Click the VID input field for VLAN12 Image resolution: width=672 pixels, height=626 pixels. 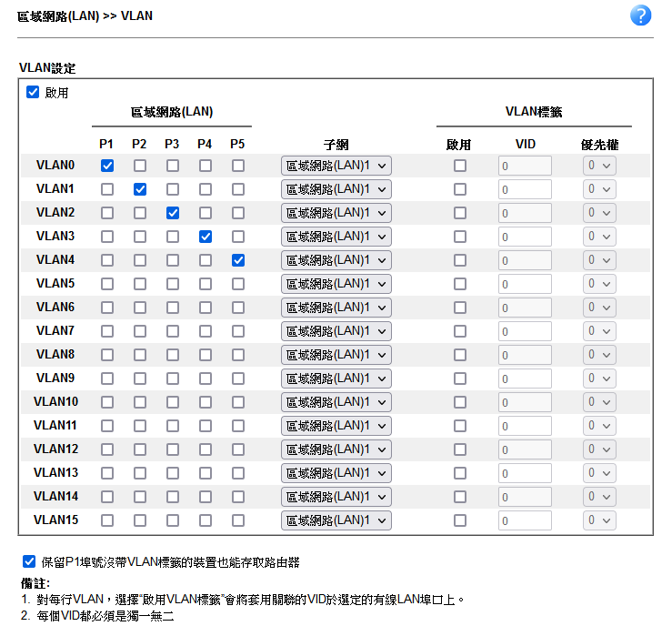pyautogui.click(x=525, y=449)
